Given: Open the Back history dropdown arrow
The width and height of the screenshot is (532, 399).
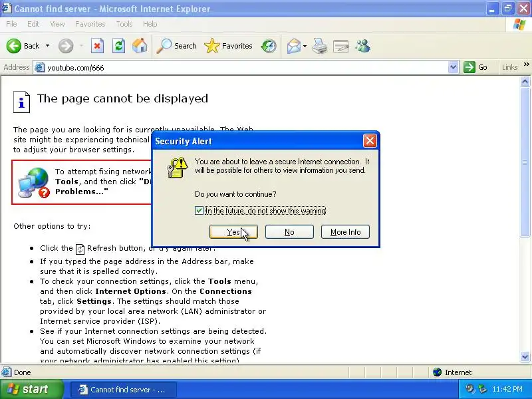Looking at the screenshot, I should pyautogui.click(x=47, y=46).
